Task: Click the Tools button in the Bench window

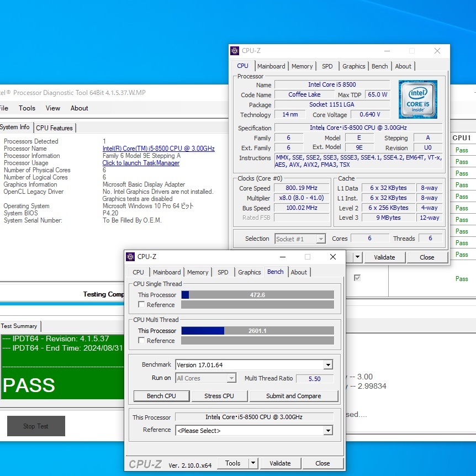Action: 233,463
